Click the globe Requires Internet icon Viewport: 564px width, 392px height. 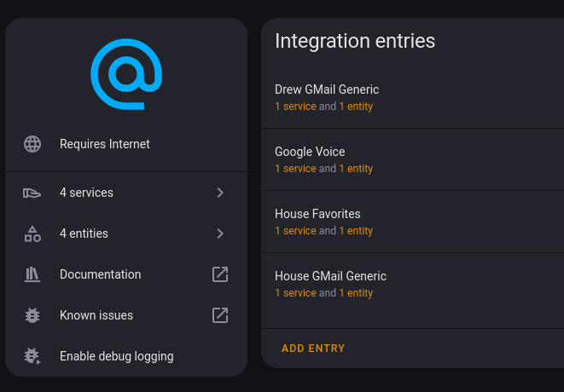(x=32, y=144)
